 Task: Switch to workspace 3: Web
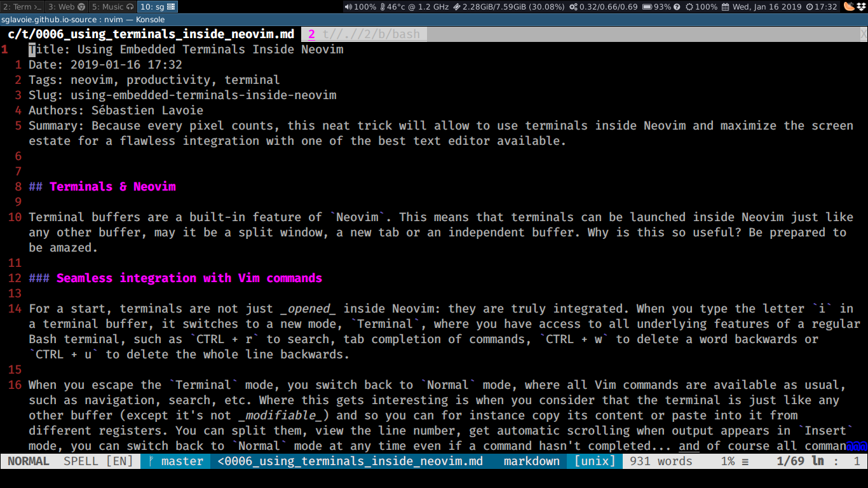click(x=67, y=7)
